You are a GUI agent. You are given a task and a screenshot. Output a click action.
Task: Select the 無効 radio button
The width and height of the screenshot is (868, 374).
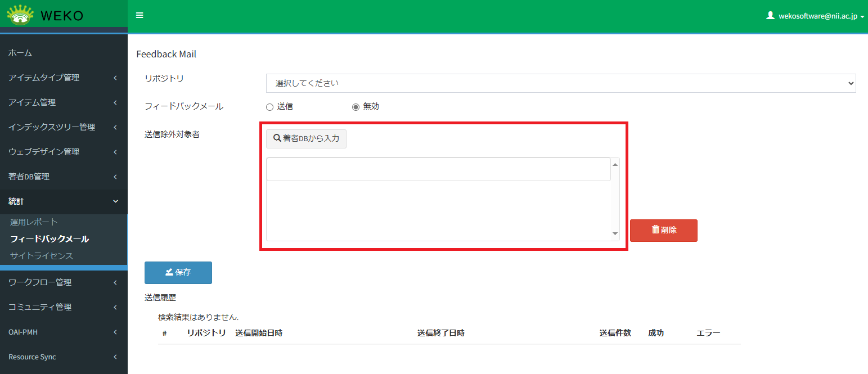click(356, 107)
